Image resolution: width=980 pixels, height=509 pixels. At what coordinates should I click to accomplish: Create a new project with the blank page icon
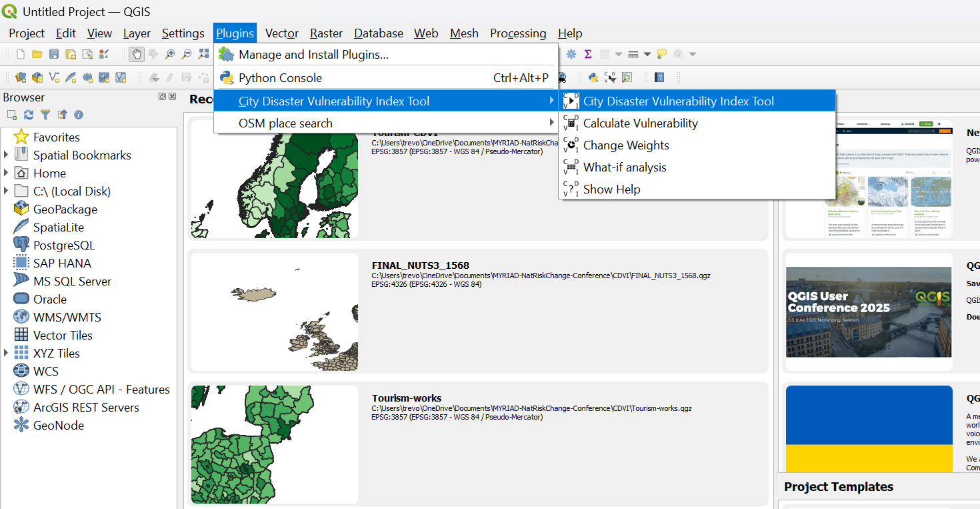tap(21, 54)
